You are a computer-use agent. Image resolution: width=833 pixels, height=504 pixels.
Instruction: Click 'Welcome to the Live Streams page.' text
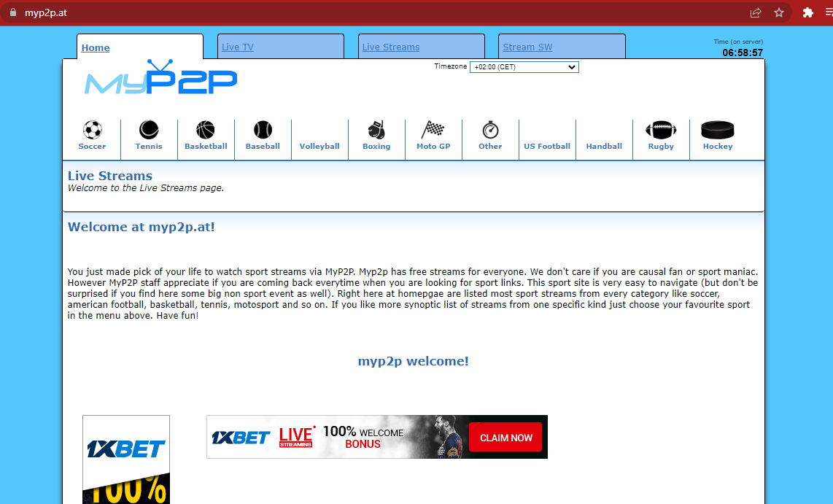[146, 188]
